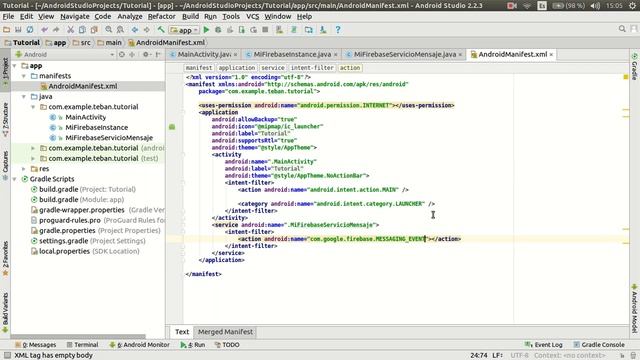Viewport: 640px width, 360px height.
Task: Close the AndroidManifest.xml tab
Action: coord(551,54)
